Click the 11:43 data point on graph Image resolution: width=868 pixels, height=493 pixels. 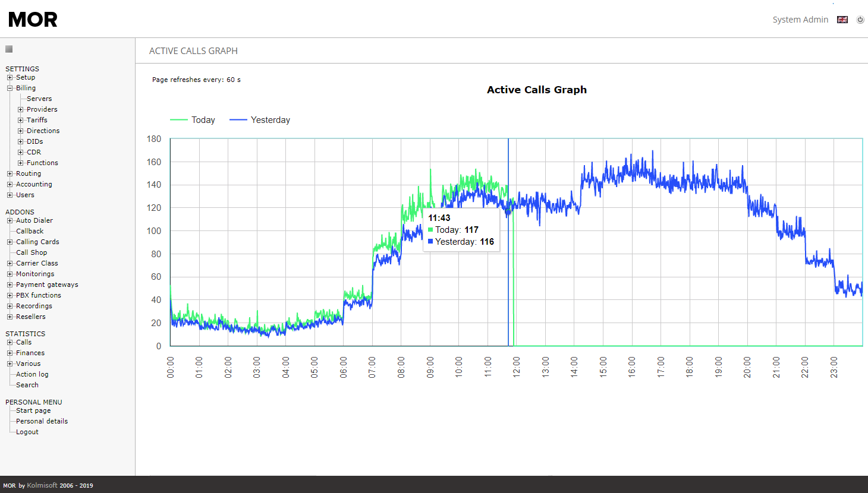click(508, 211)
